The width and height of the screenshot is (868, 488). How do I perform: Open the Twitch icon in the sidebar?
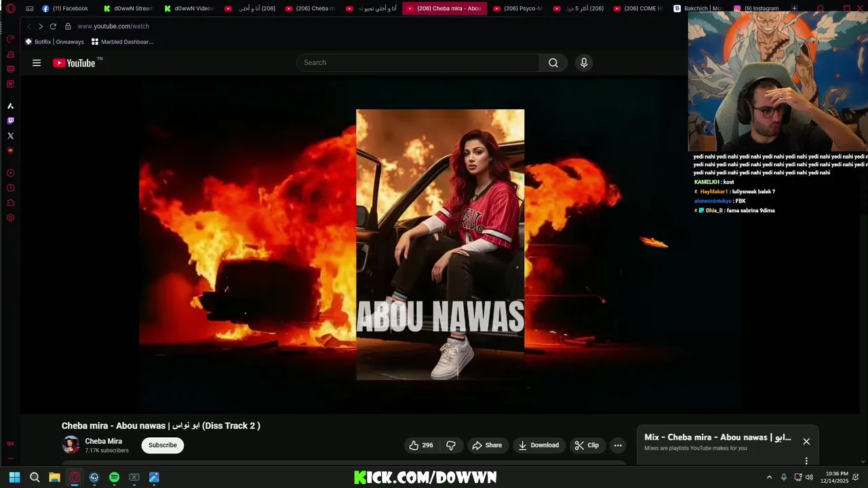click(x=10, y=121)
